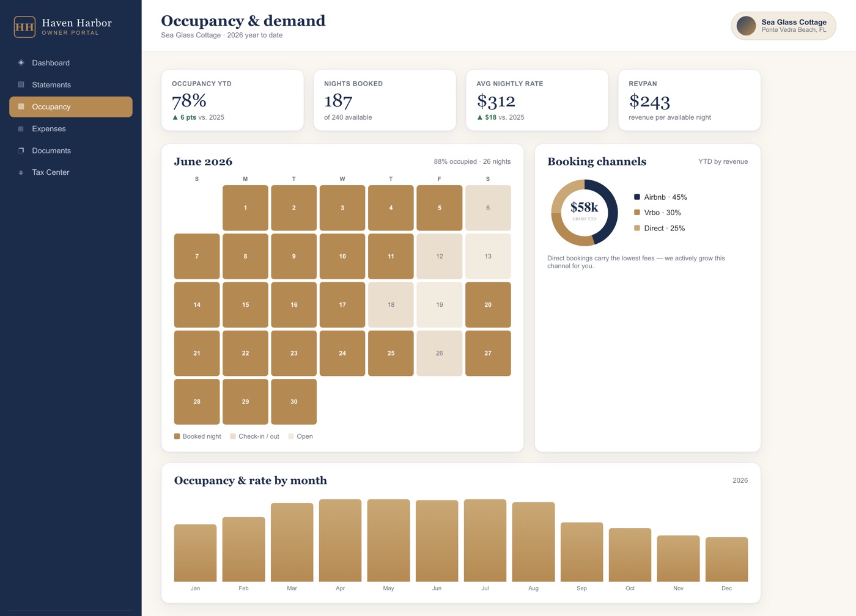This screenshot has width=856, height=616.
Task: Click the "Occupancy & demand" page title
Action: 243,21
